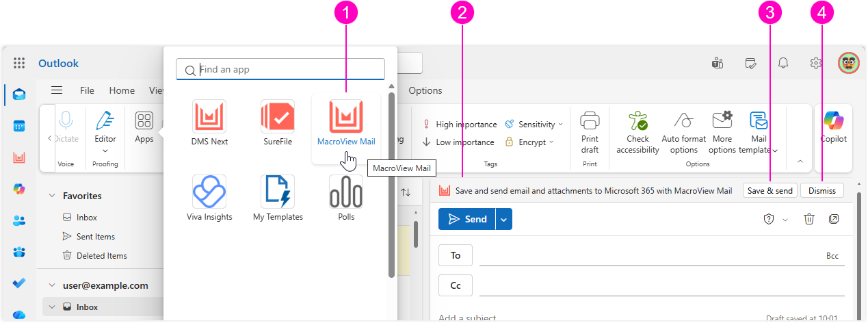Open the account profile picture
The height and width of the screenshot is (323, 868).
(849, 63)
